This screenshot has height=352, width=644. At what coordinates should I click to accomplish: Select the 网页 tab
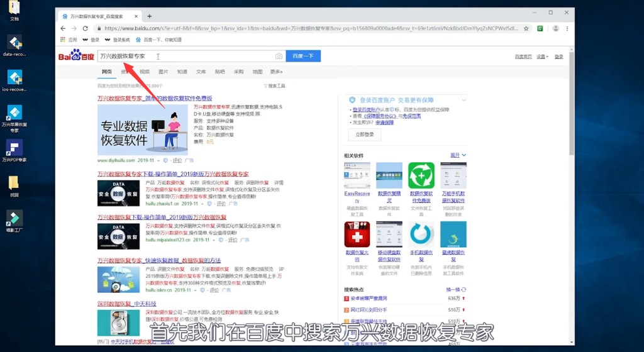pyautogui.click(x=107, y=72)
